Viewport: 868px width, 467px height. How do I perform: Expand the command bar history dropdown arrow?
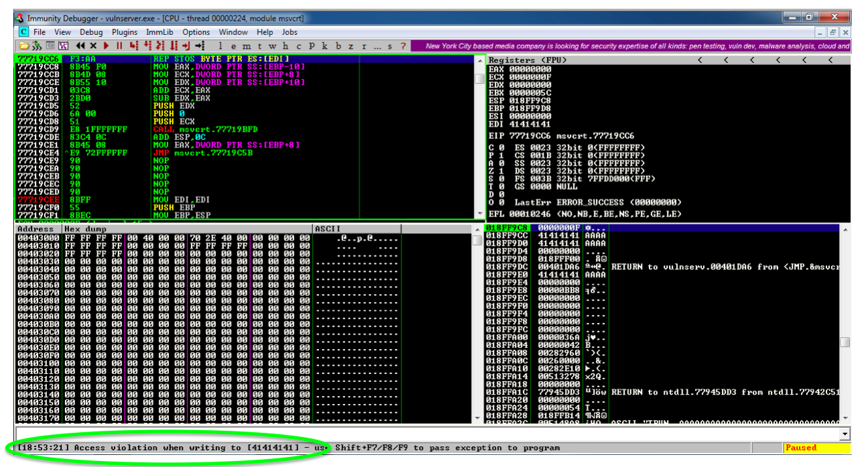(845, 434)
